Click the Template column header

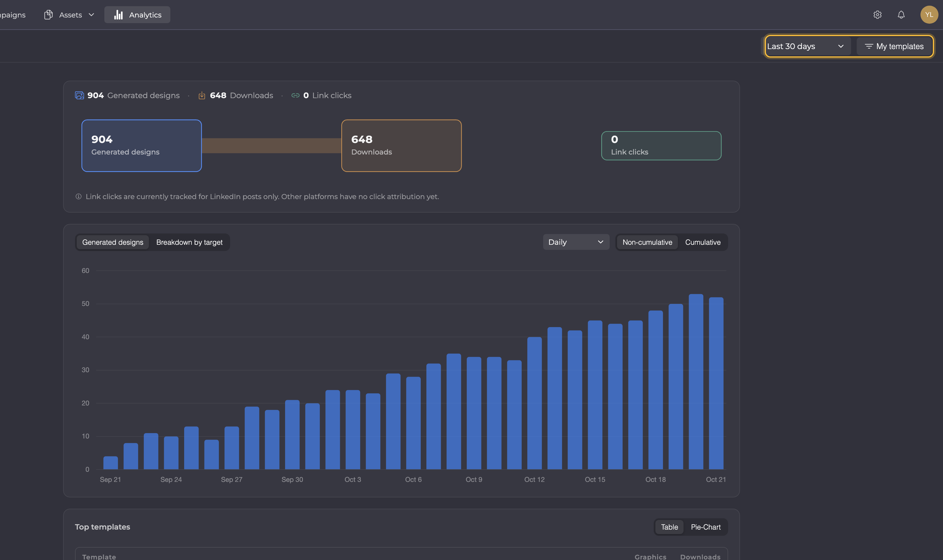99,557
